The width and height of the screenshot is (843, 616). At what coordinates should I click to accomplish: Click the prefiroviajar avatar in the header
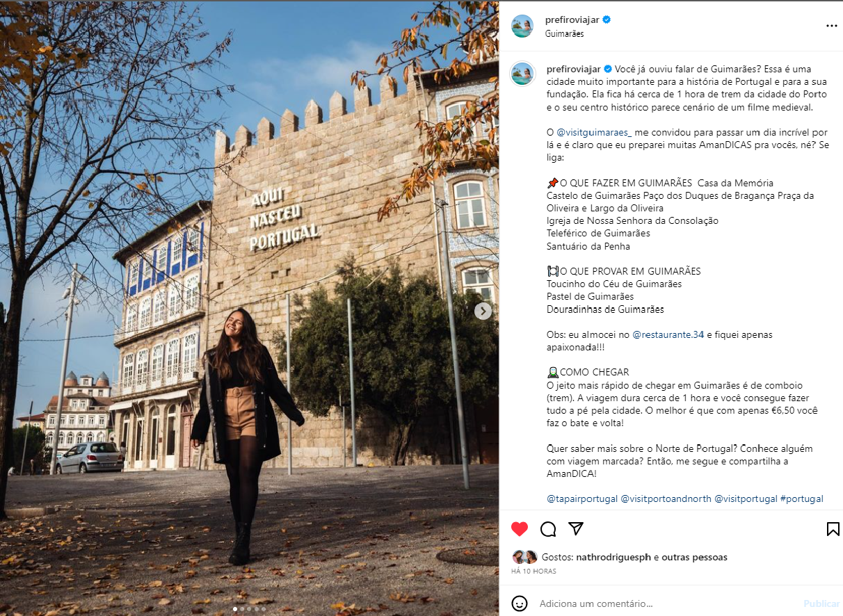pyautogui.click(x=522, y=26)
